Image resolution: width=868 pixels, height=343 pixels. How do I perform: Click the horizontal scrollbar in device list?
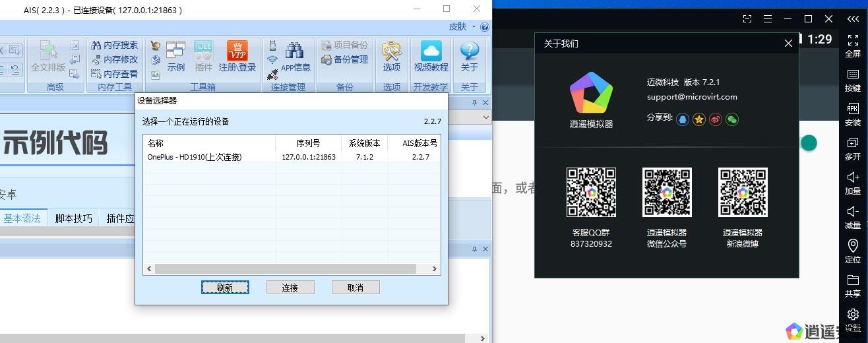(x=285, y=269)
